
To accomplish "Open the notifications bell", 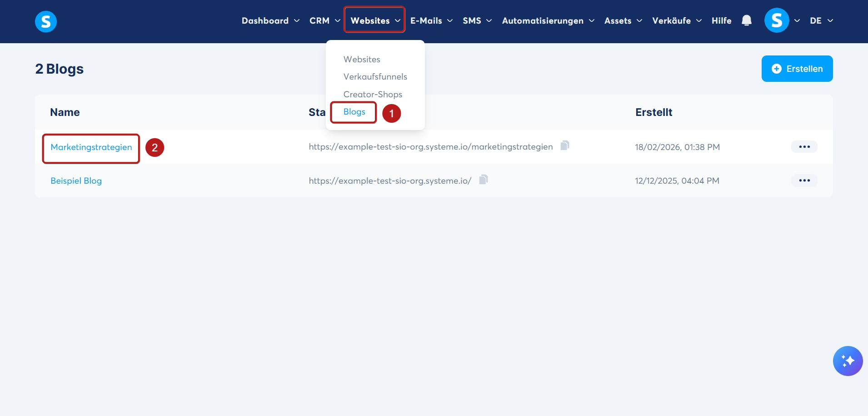I will pyautogui.click(x=746, y=20).
